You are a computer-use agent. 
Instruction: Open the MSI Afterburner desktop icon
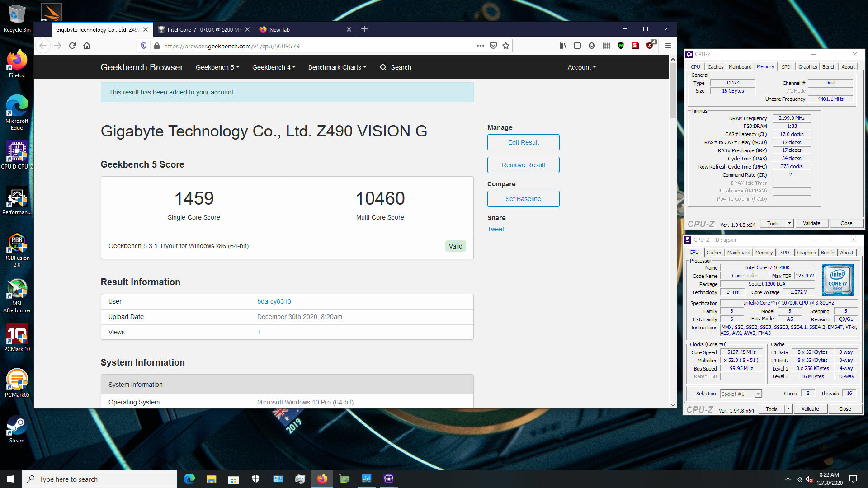(x=17, y=296)
